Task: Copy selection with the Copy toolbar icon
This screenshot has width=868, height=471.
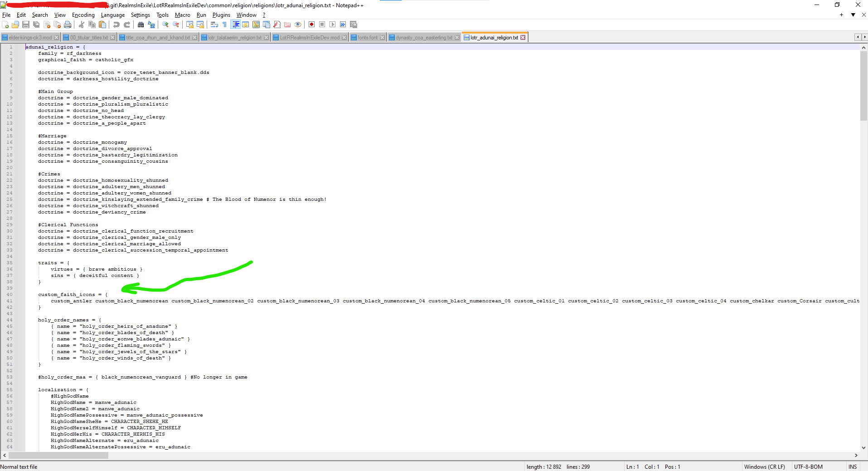Action: point(92,24)
